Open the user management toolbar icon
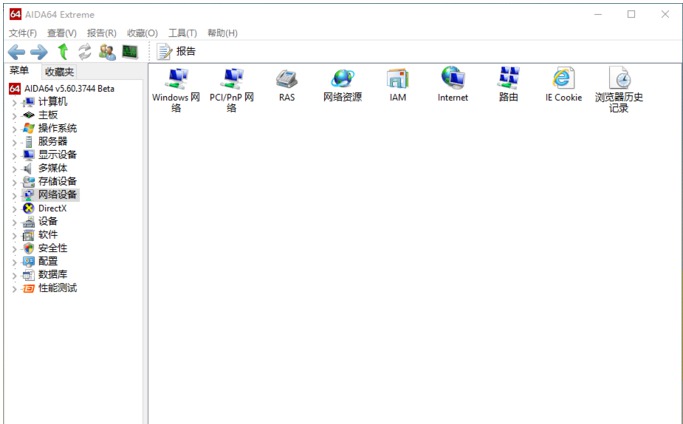 pyautogui.click(x=107, y=52)
